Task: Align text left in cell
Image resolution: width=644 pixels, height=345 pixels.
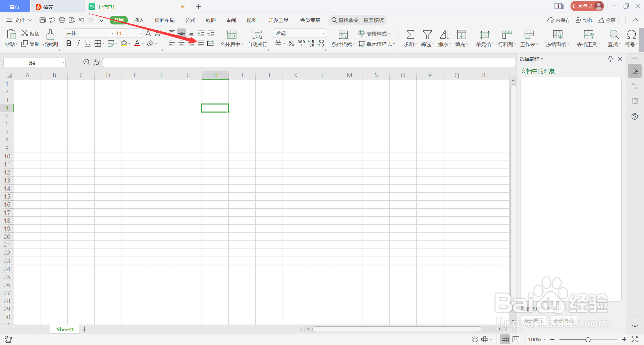Action: pos(171,44)
